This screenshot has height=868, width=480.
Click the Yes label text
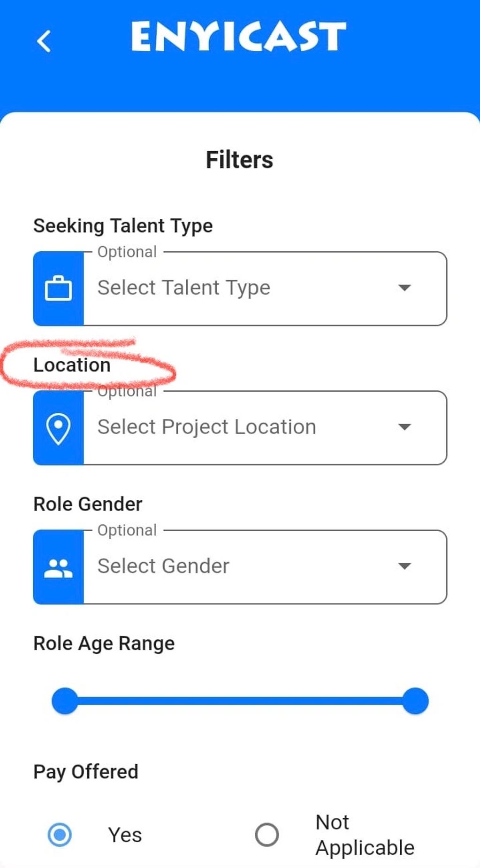coord(125,835)
